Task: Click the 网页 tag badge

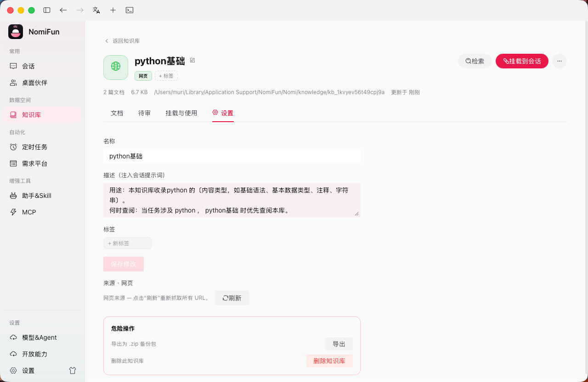Action: pos(143,76)
